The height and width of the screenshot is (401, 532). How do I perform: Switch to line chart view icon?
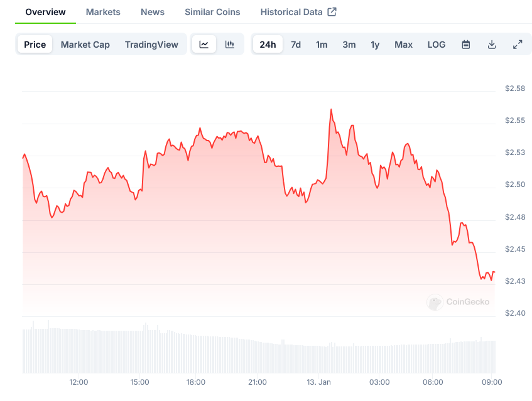[x=204, y=45]
